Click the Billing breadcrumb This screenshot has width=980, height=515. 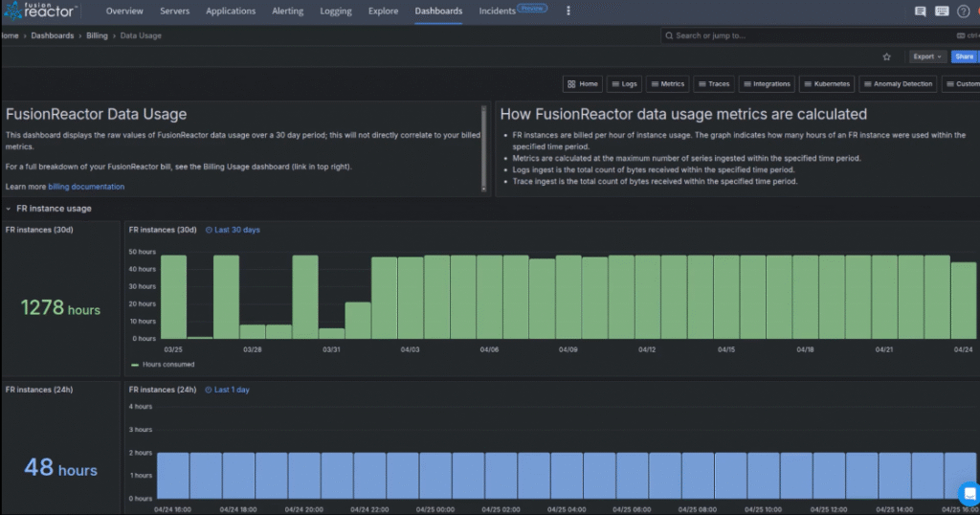(97, 35)
